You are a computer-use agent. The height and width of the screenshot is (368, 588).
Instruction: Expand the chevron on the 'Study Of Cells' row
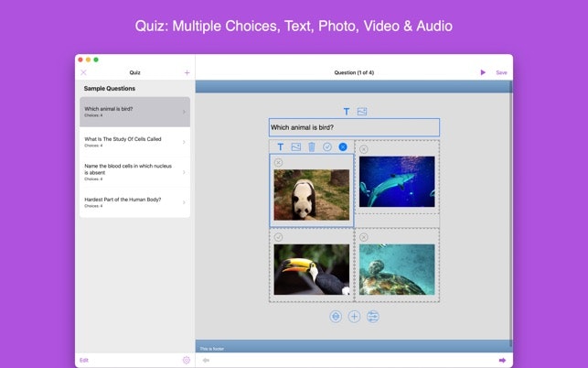coord(184,142)
